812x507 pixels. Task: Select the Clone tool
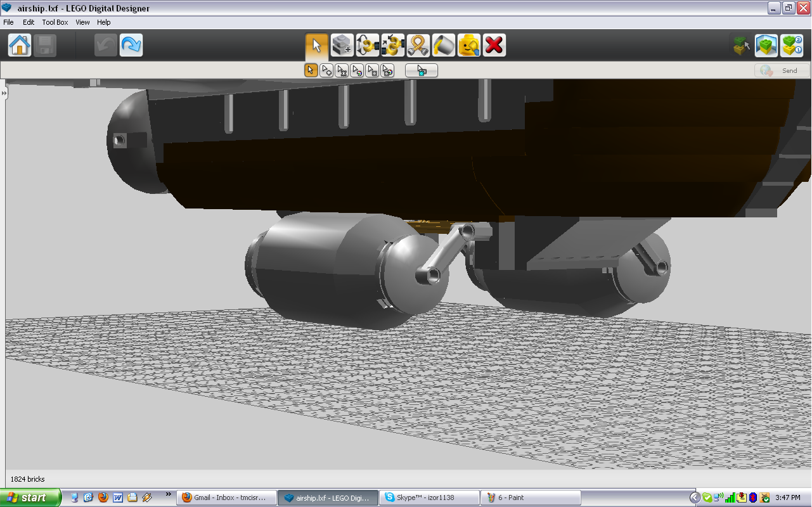(x=342, y=46)
